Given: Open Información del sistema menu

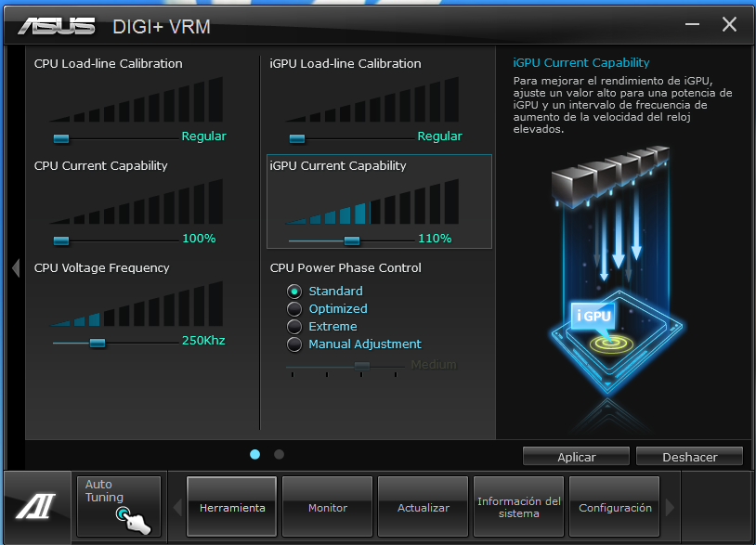Looking at the screenshot, I should (x=519, y=506).
